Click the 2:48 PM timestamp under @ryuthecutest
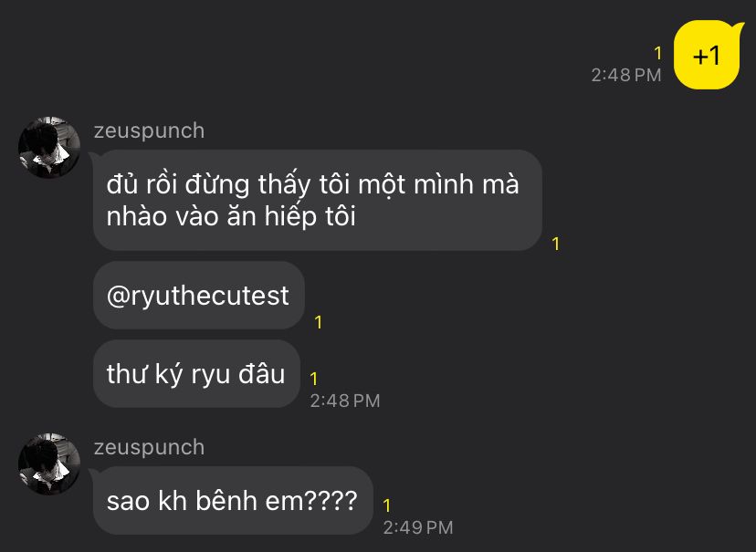The width and height of the screenshot is (756, 552). (x=344, y=401)
